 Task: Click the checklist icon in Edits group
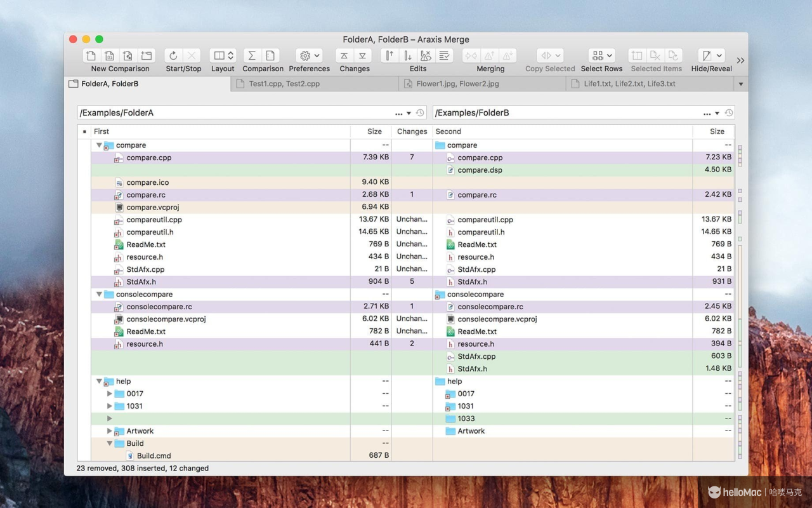[x=445, y=56]
